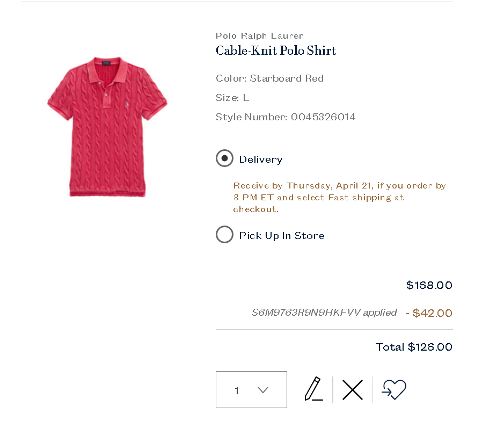Click the applied promo code S6M9763R9N9HKFVV

point(324,313)
